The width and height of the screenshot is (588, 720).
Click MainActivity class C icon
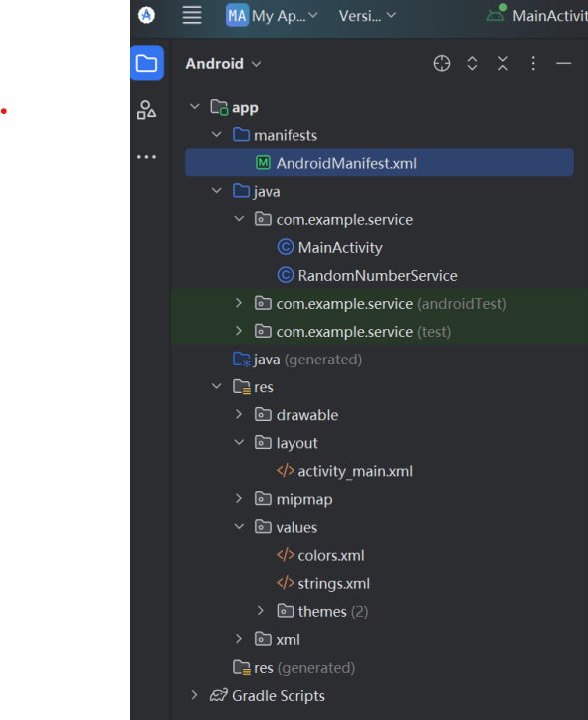(x=286, y=247)
